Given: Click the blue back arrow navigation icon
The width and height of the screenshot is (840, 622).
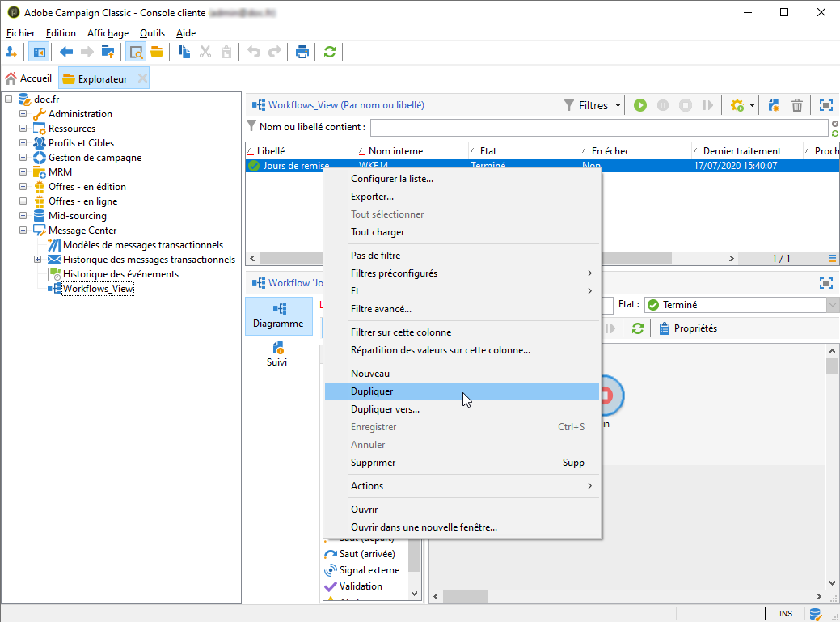Looking at the screenshot, I should point(66,52).
